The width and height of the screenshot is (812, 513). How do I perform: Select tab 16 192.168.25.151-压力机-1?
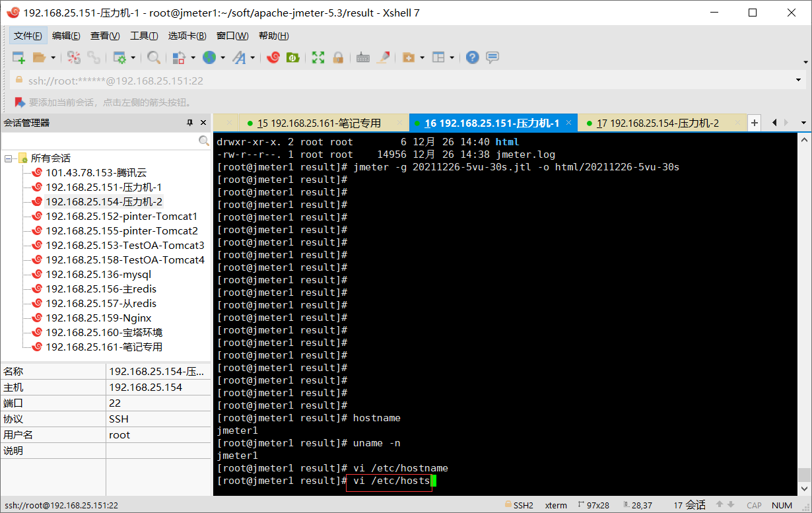tap(492, 123)
